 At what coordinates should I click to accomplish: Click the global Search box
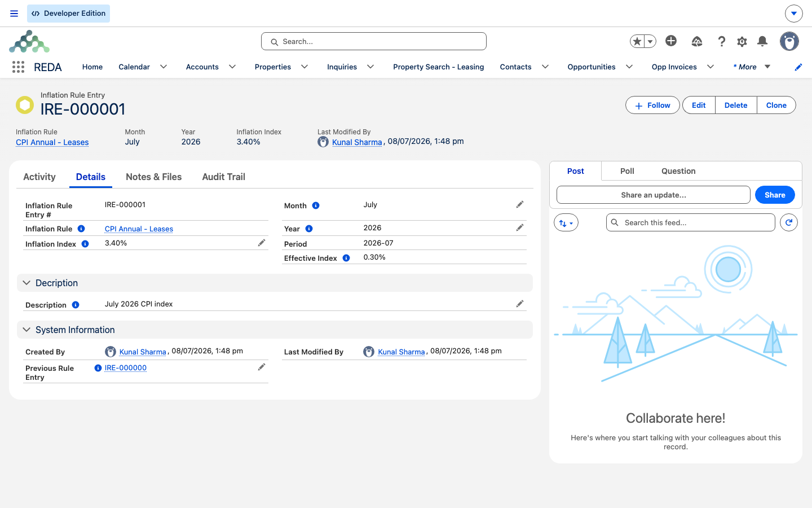coord(374,41)
